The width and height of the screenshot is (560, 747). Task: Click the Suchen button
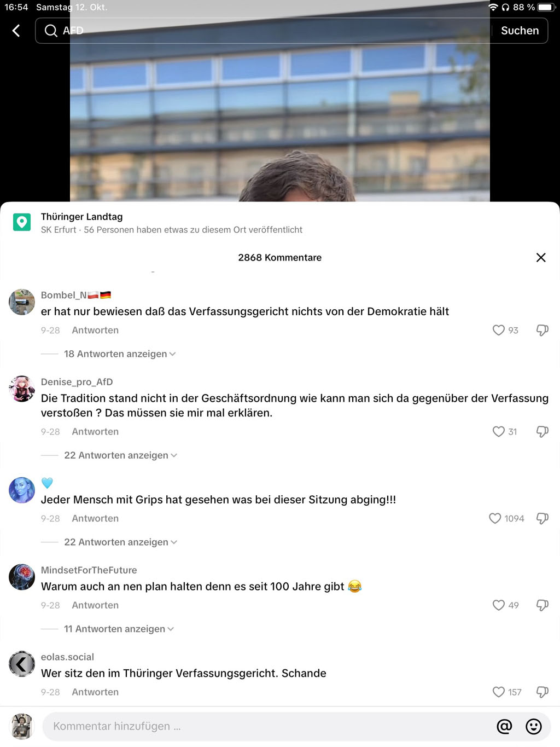coord(520,31)
